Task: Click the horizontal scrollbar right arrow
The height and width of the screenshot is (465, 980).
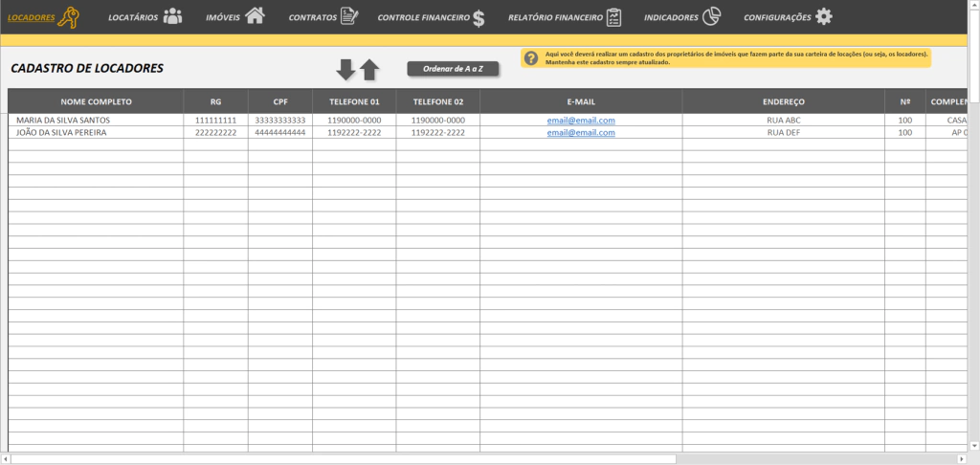Action: coord(962,458)
